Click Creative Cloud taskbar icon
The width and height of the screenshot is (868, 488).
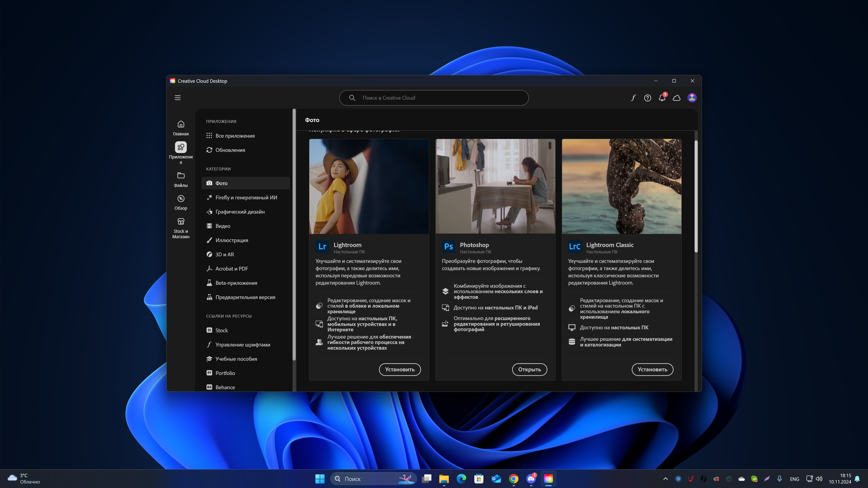[x=549, y=479]
